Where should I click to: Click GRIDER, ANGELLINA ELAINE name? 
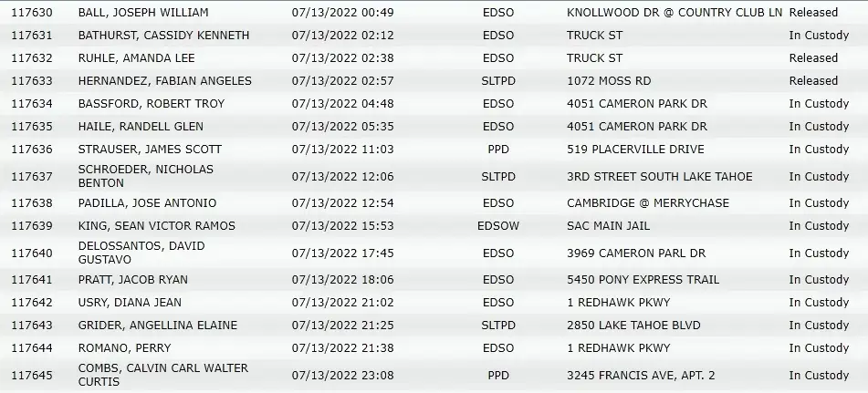pos(158,325)
